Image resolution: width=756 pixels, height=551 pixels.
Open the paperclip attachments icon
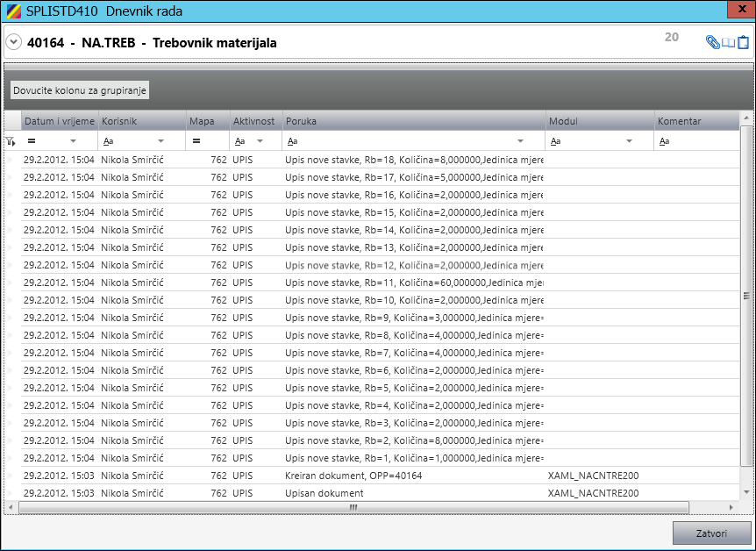coord(712,42)
